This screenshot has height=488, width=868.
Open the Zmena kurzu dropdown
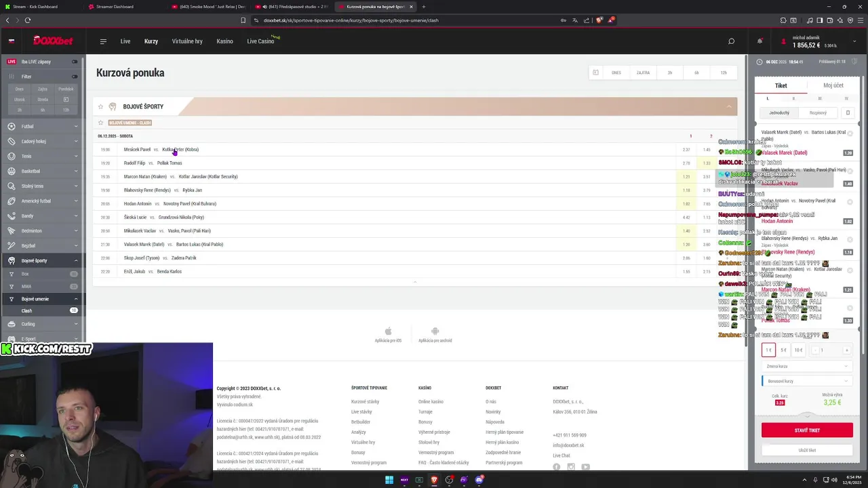tap(807, 366)
